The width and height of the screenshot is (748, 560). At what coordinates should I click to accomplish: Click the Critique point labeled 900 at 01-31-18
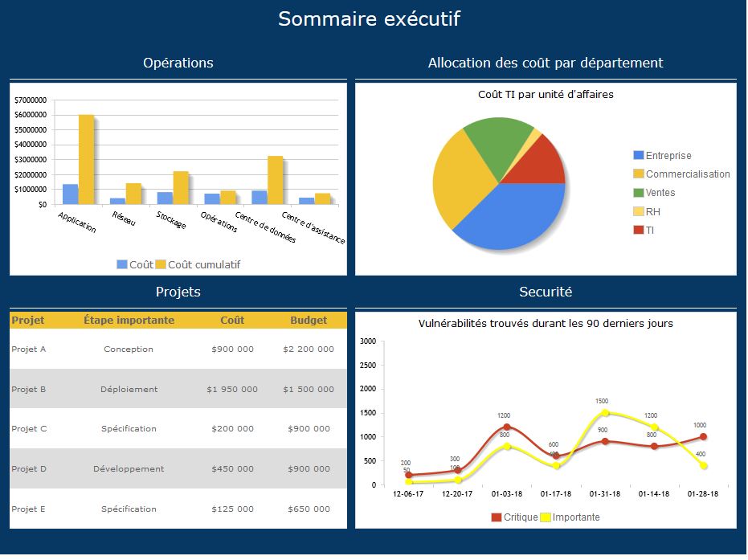605,441
